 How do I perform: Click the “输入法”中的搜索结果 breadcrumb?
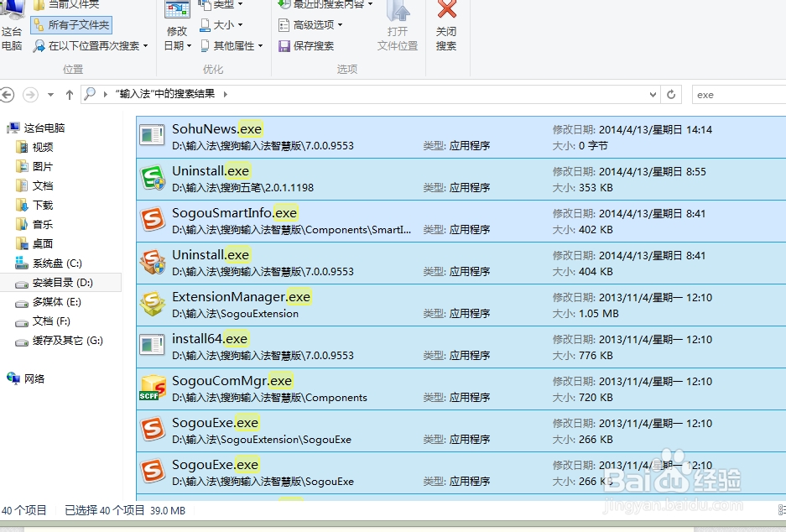coord(165,94)
